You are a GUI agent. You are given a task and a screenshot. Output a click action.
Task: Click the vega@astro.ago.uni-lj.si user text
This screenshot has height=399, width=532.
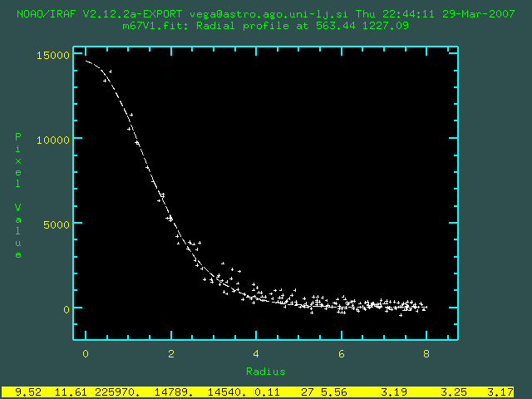pos(268,14)
